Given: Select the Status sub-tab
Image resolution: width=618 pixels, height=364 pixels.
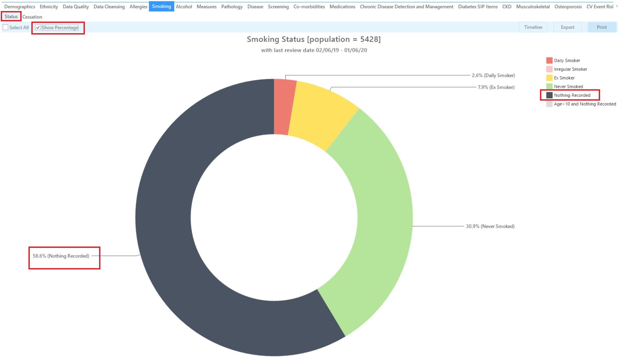Looking at the screenshot, I should tap(11, 17).
